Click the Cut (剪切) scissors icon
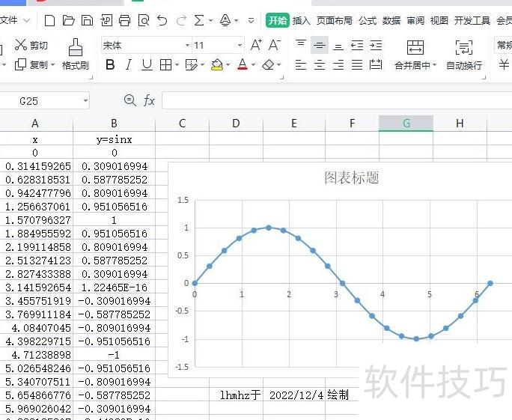This screenshot has width=512, height=420. click(21, 46)
